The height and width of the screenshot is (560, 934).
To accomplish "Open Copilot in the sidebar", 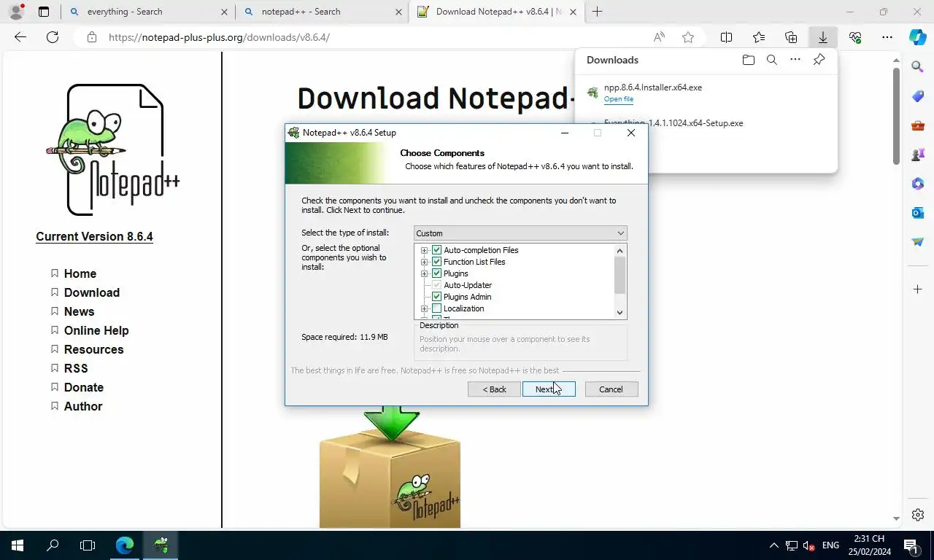I will coord(918,37).
